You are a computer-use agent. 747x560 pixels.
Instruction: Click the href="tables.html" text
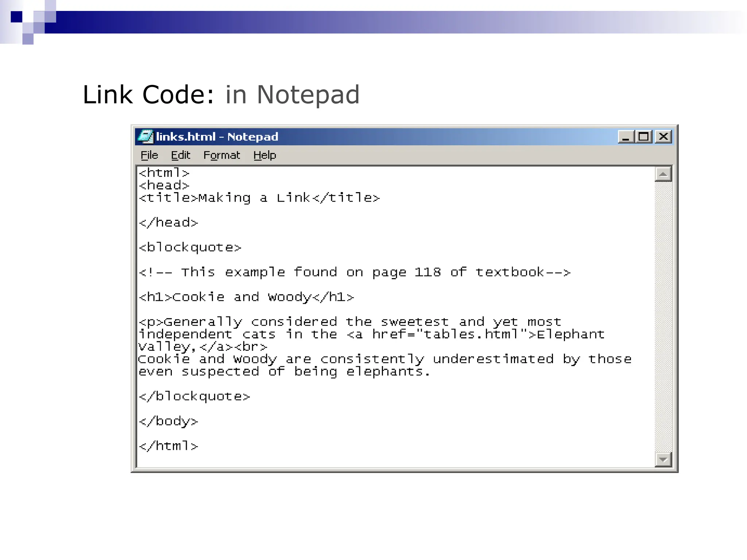tap(449, 334)
